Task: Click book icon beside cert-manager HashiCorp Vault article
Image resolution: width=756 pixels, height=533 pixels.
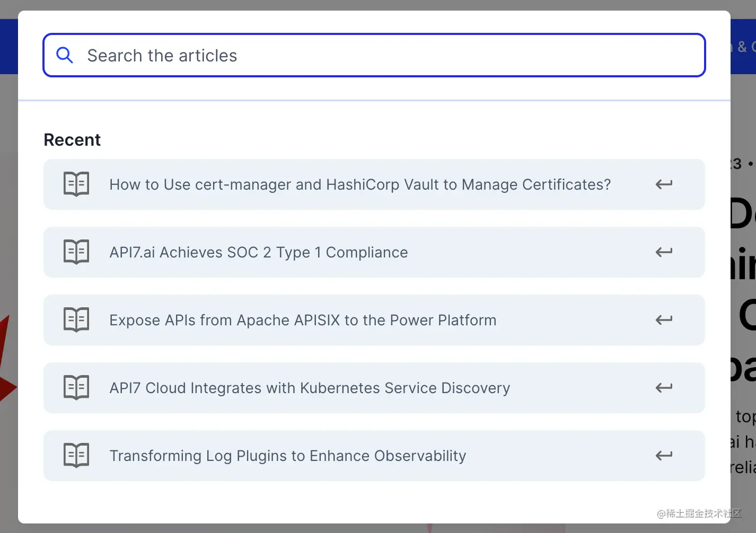Action: [76, 184]
